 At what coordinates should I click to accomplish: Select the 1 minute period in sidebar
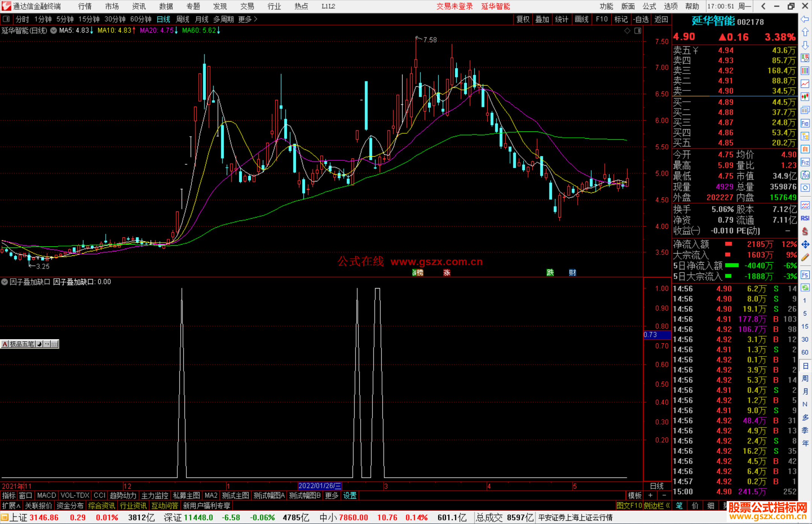point(804,301)
